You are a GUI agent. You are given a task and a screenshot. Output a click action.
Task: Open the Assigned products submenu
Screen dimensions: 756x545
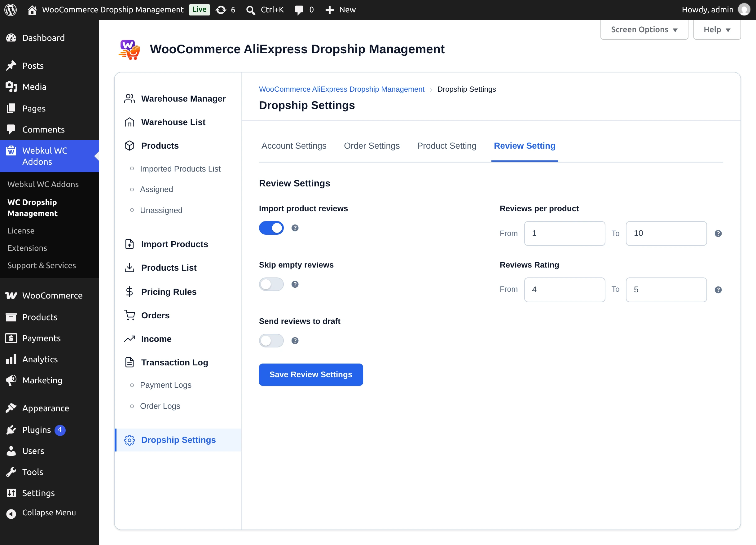click(156, 190)
